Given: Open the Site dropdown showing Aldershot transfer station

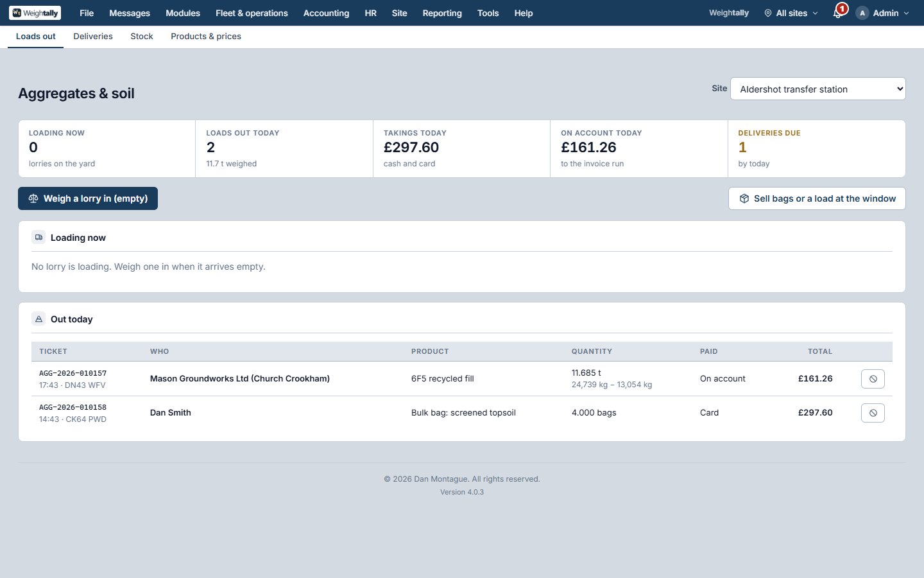Looking at the screenshot, I should click(x=818, y=89).
